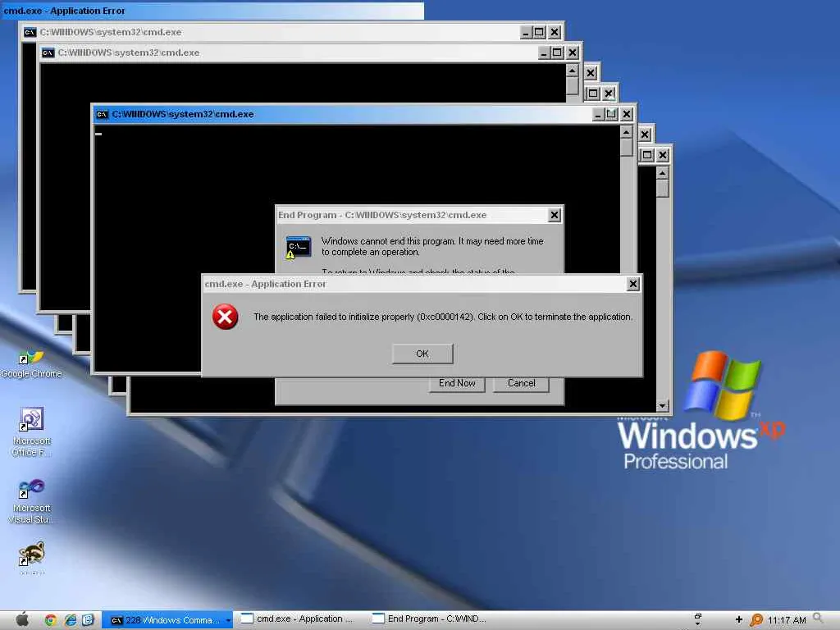Select the raccoon desktop shortcut icon

[31, 555]
